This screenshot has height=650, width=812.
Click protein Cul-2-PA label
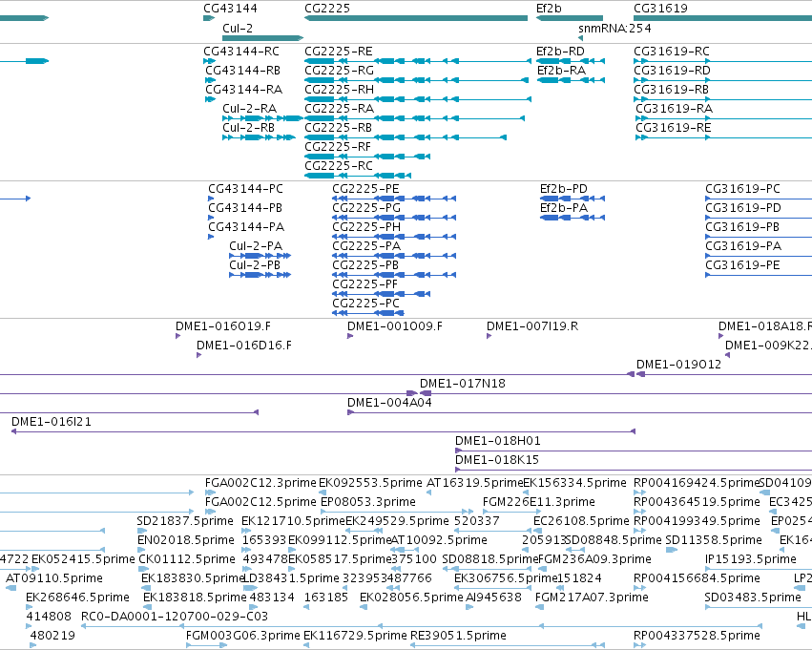pos(256,246)
